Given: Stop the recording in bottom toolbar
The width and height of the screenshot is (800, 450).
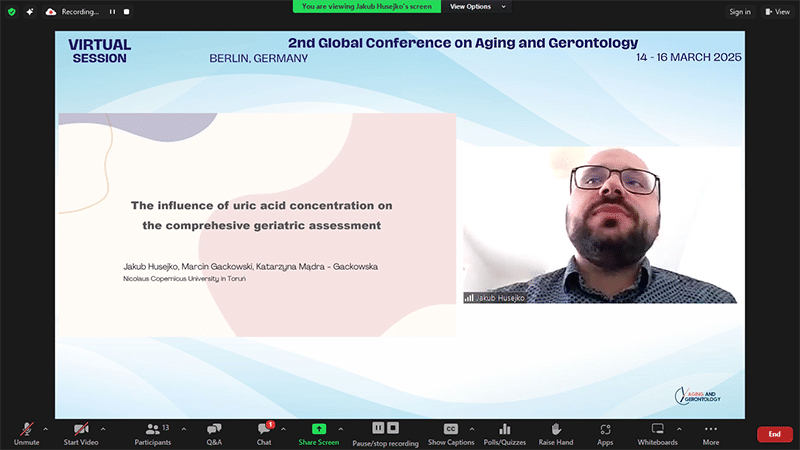Looking at the screenshot, I should (393, 428).
